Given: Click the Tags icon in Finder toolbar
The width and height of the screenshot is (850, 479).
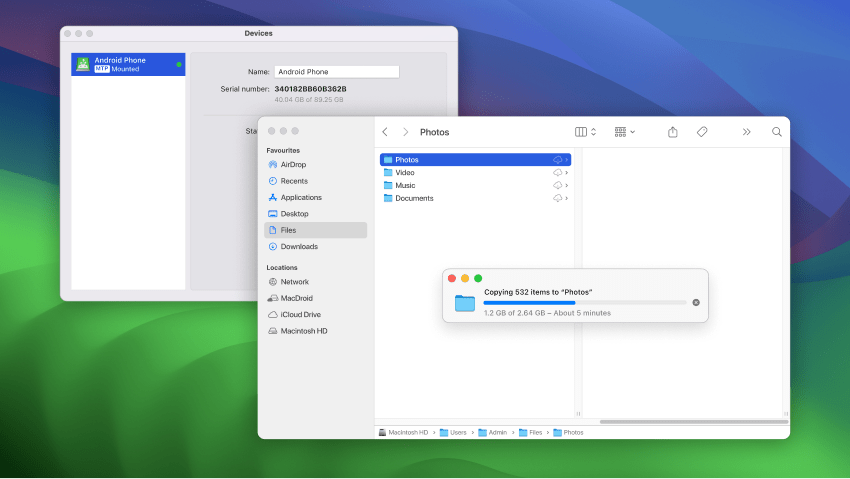Looking at the screenshot, I should tap(702, 132).
